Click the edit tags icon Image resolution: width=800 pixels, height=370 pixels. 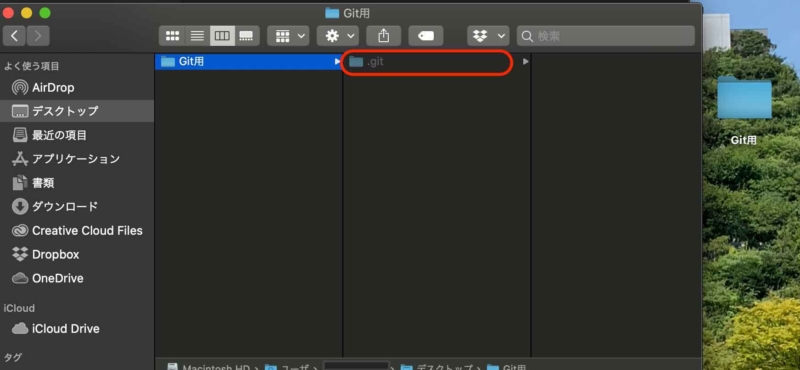pos(426,36)
